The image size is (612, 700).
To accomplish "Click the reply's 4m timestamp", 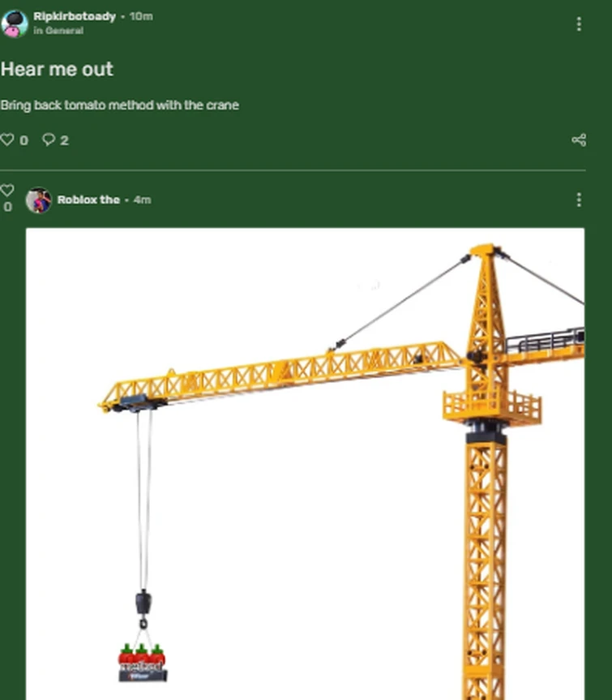I will (x=143, y=200).
